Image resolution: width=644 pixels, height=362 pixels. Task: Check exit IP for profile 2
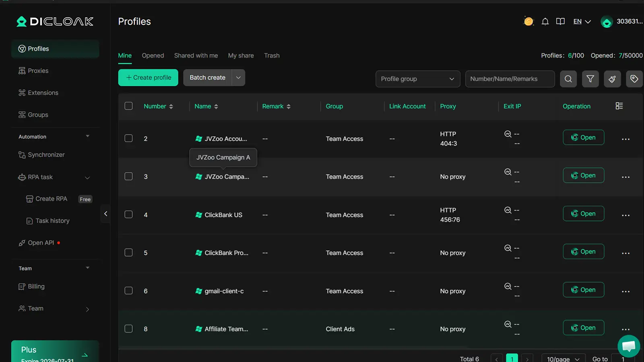508,134
